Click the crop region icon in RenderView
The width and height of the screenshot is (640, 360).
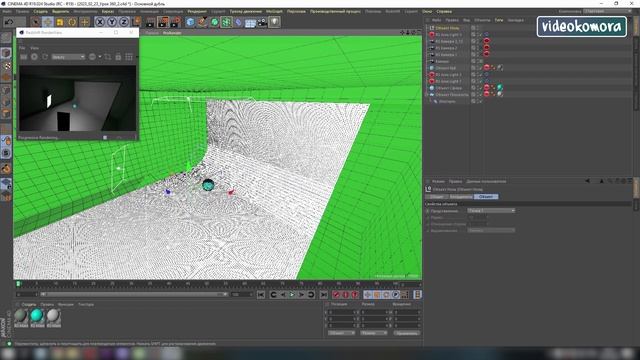point(108,57)
